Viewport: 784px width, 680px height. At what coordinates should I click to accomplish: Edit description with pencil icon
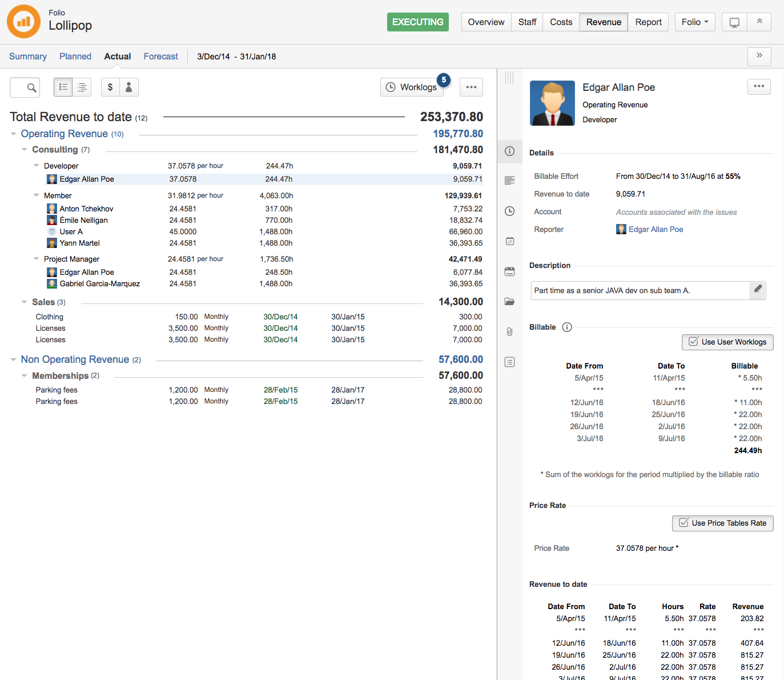(758, 290)
